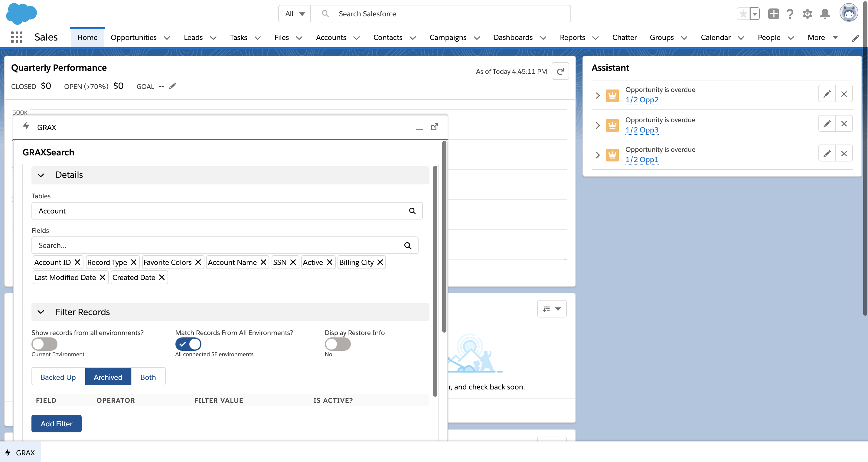The height and width of the screenshot is (462, 868).
Task: Click the Fields Search input box
Action: 225,246
